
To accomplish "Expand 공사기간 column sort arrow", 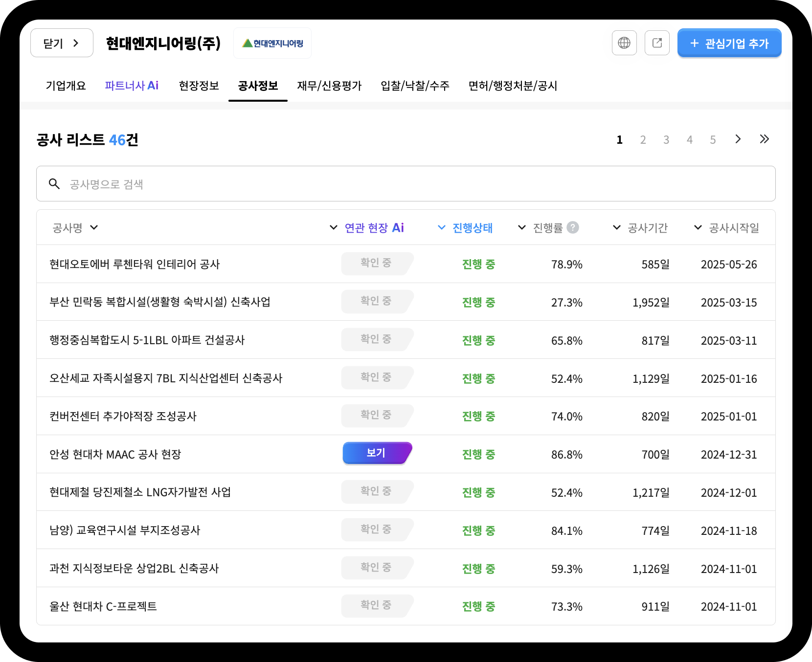I will coord(617,227).
